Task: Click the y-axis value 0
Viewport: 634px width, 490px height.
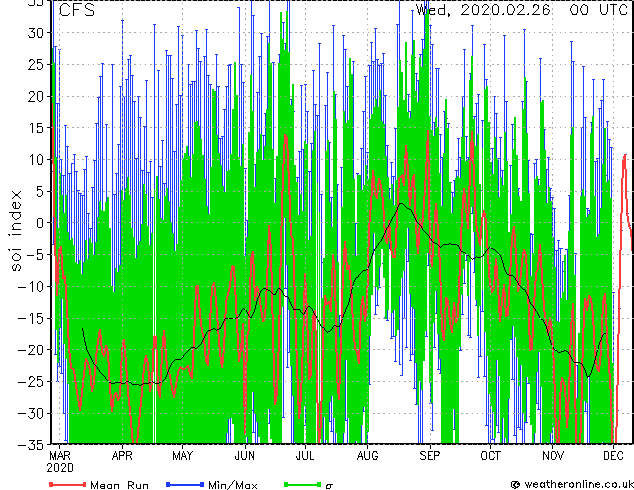Action: [x=39, y=223]
